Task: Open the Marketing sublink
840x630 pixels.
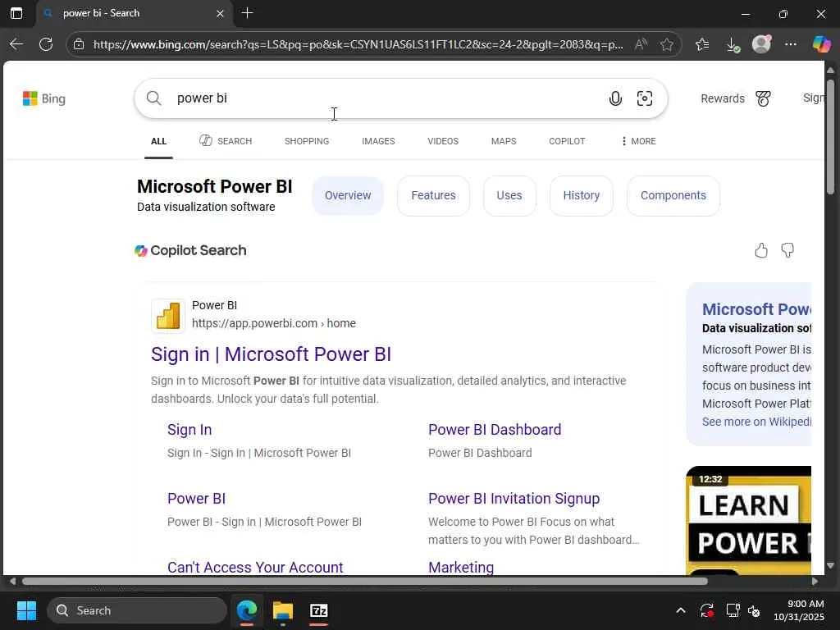Action: [x=461, y=567]
